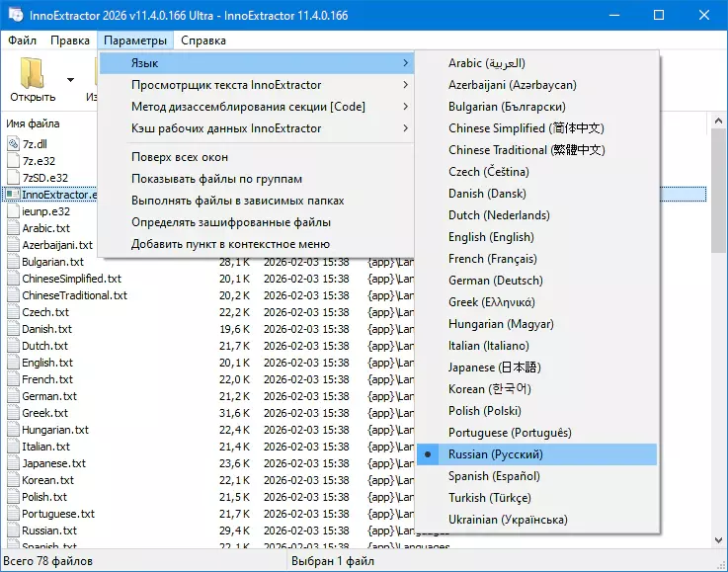Viewport: 728px width, 572px height.
Task: Open the Справка menu
Action: click(203, 41)
